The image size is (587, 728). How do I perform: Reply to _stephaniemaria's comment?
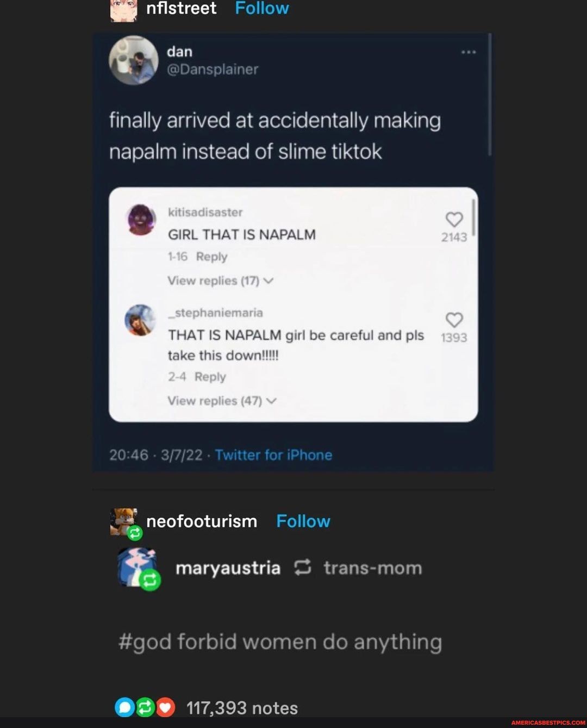tap(210, 377)
